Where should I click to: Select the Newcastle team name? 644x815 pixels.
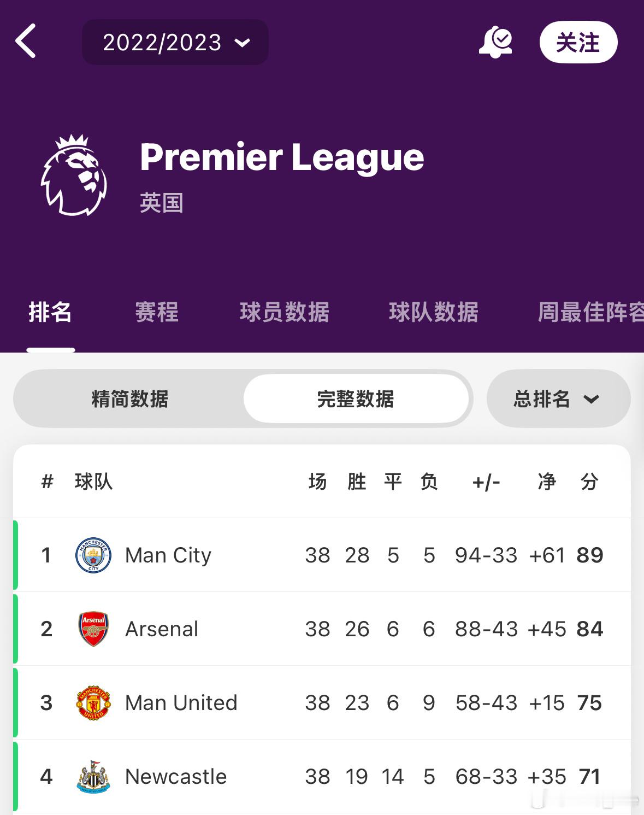pyautogui.click(x=176, y=776)
